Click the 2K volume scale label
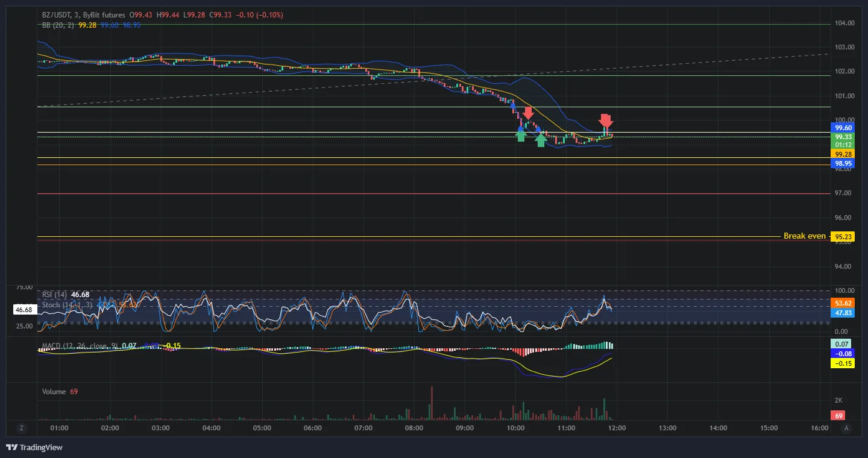Screen dimensions: 868x458 click(838, 401)
